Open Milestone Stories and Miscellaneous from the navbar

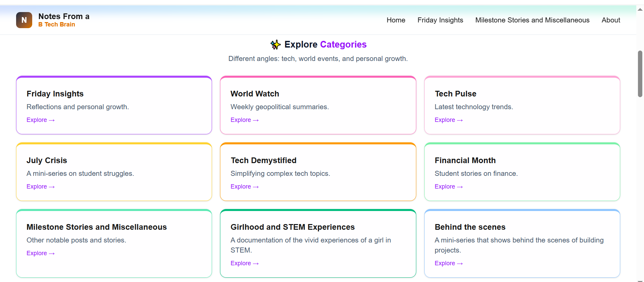click(532, 20)
